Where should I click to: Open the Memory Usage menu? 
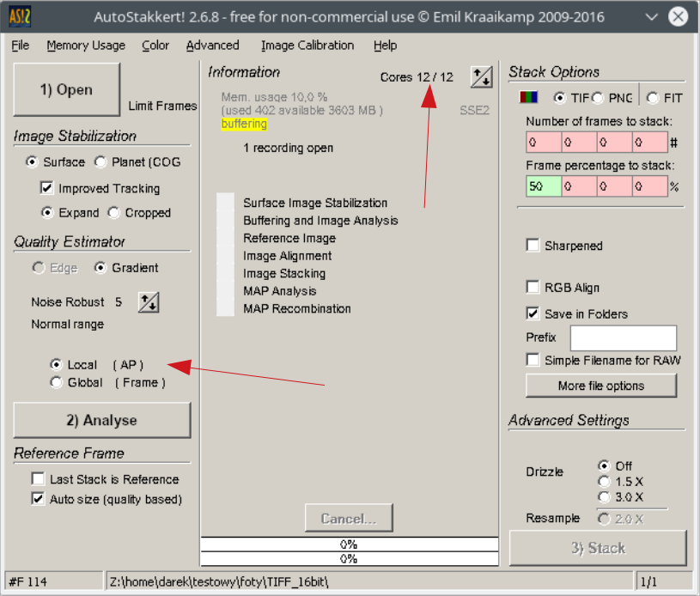[x=86, y=46]
